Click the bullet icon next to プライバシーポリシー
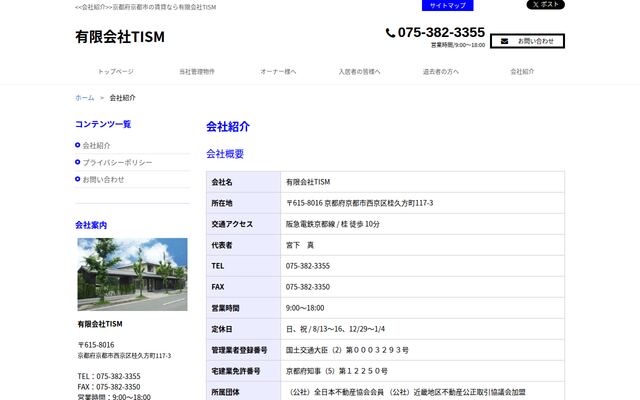640x400 pixels. click(78, 162)
